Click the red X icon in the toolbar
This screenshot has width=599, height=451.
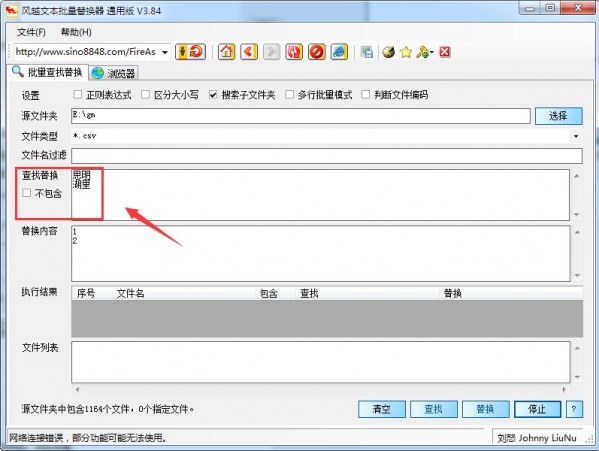[445, 52]
